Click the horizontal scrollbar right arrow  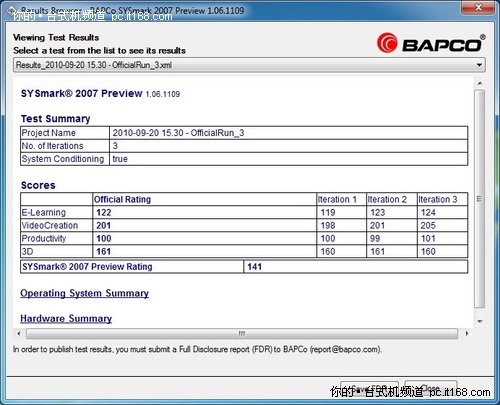pos(467,333)
